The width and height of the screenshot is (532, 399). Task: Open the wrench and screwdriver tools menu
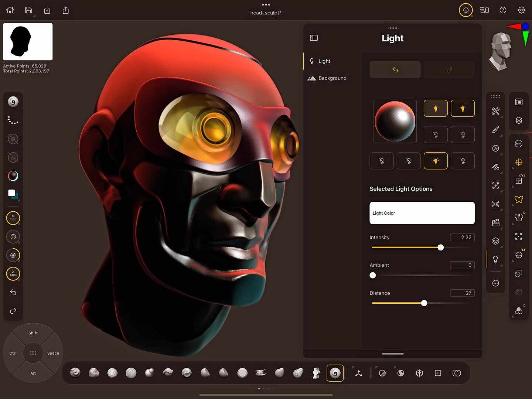pyautogui.click(x=495, y=111)
